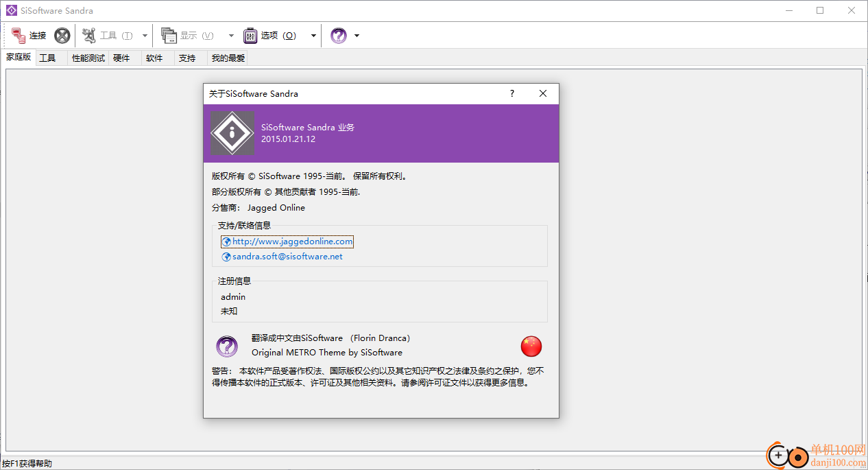Select the 硬件 tab

121,58
